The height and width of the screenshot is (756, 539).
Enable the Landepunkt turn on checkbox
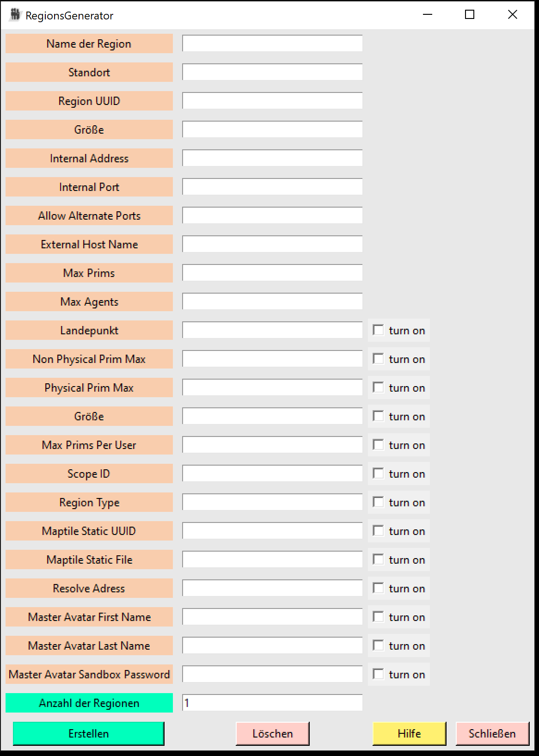379,330
